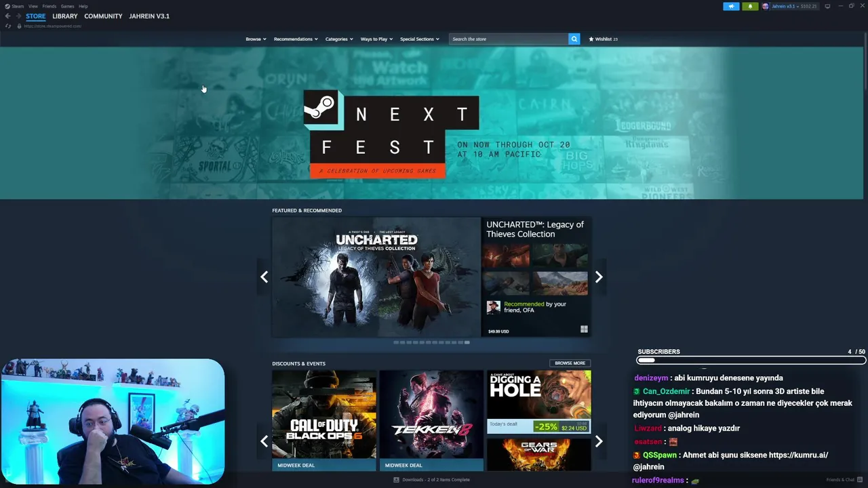
Task: Open the Friends menu
Action: tap(50, 6)
